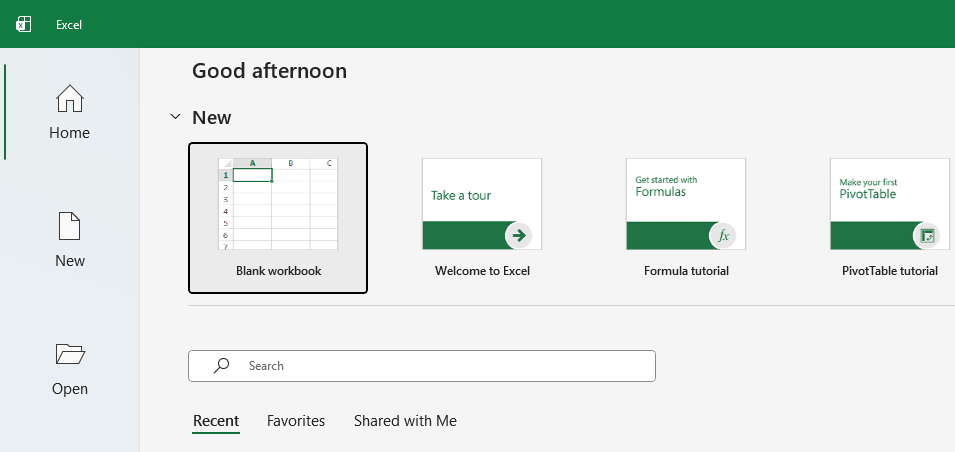Create a Blank workbook

coord(278,218)
